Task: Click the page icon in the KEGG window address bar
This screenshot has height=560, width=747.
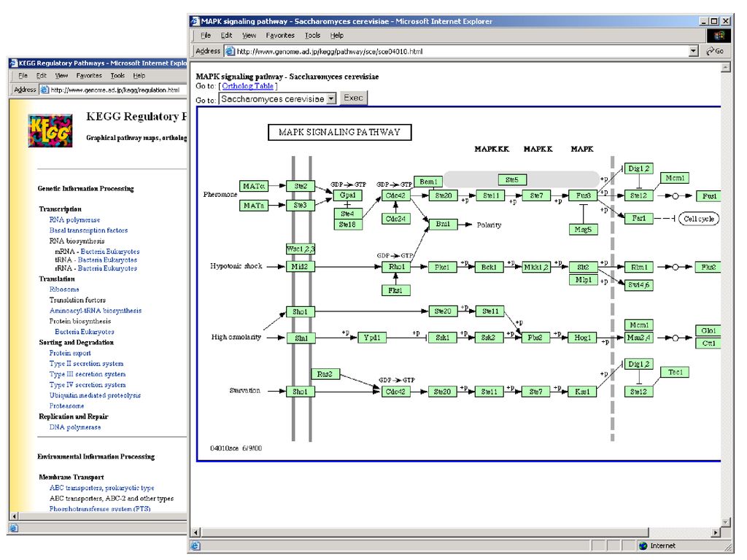Action: coord(44,90)
